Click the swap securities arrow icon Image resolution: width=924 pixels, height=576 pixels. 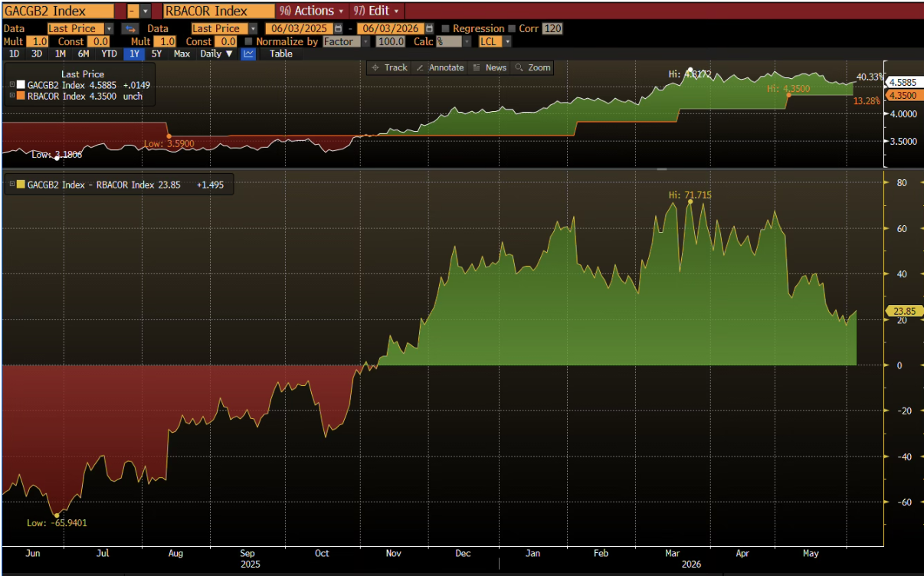point(129,29)
